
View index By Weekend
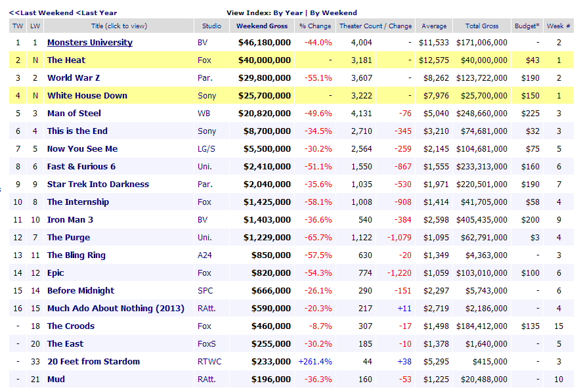click(x=333, y=12)
